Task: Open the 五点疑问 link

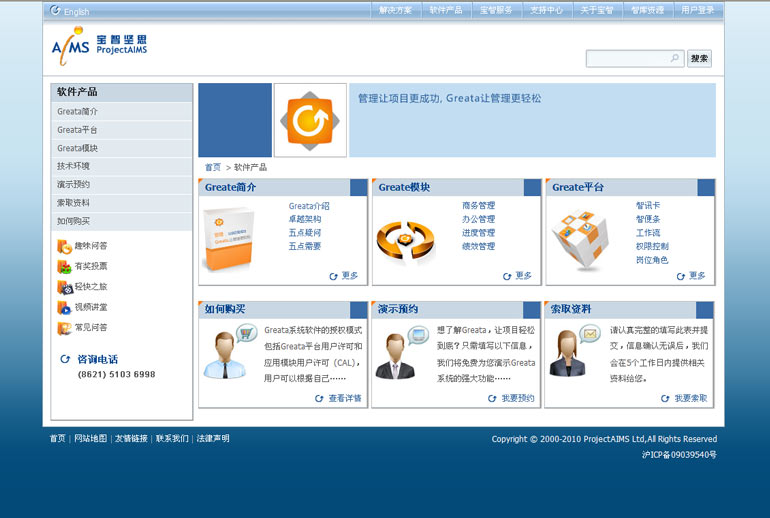Action: pos(305,233)
